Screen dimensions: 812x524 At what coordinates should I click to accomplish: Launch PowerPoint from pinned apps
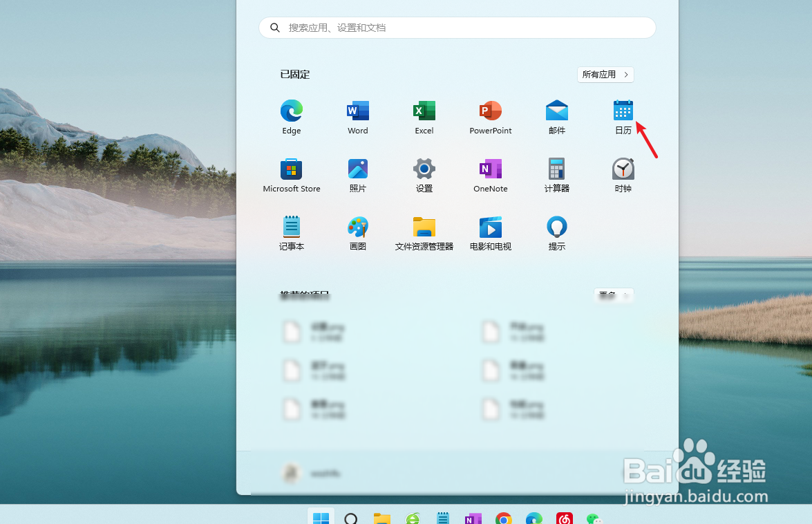point(491,118)
